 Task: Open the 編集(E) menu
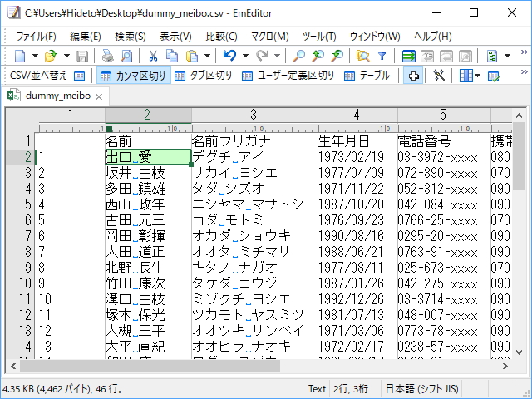[86, 36]
